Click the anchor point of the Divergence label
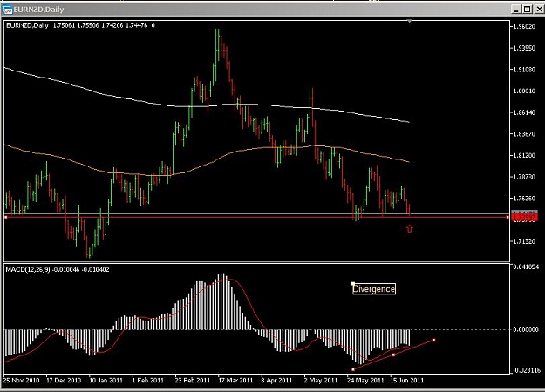 click(x=353, y=284)
